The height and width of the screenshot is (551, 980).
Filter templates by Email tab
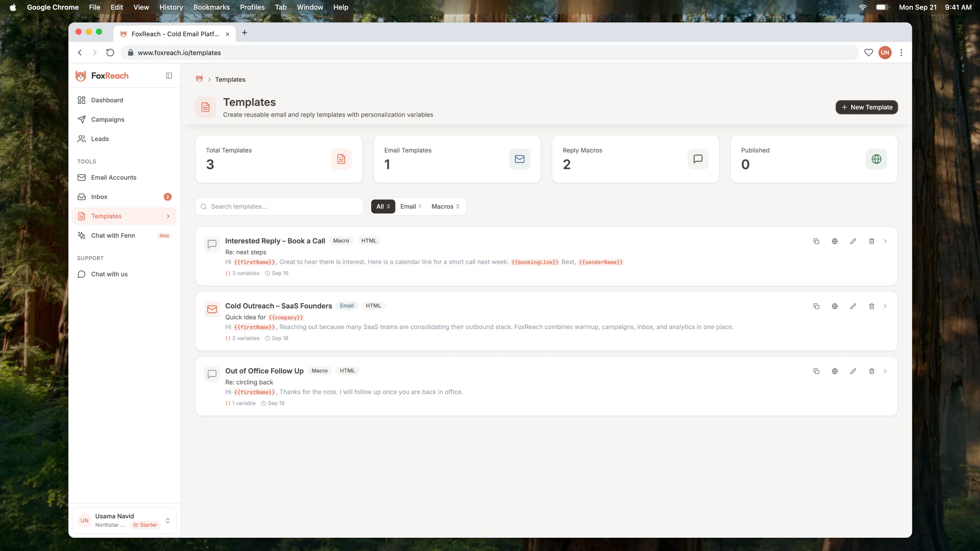(x=410, y=206)
